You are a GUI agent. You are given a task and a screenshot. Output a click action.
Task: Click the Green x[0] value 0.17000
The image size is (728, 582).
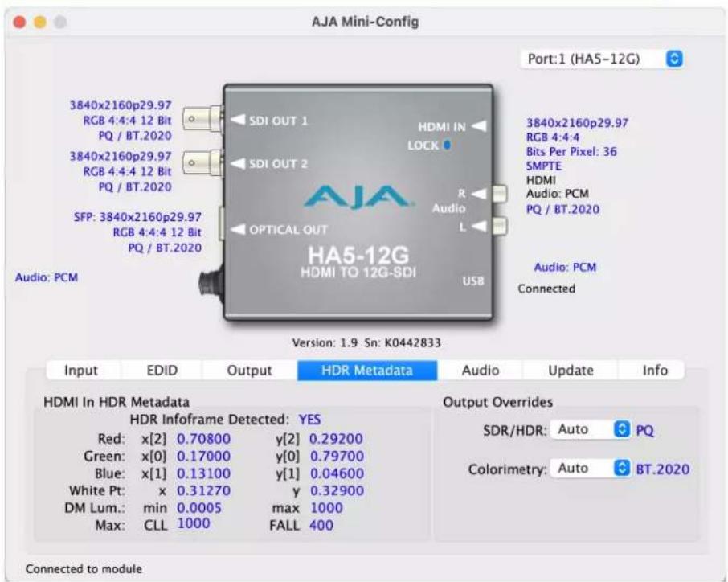point(204,456)
